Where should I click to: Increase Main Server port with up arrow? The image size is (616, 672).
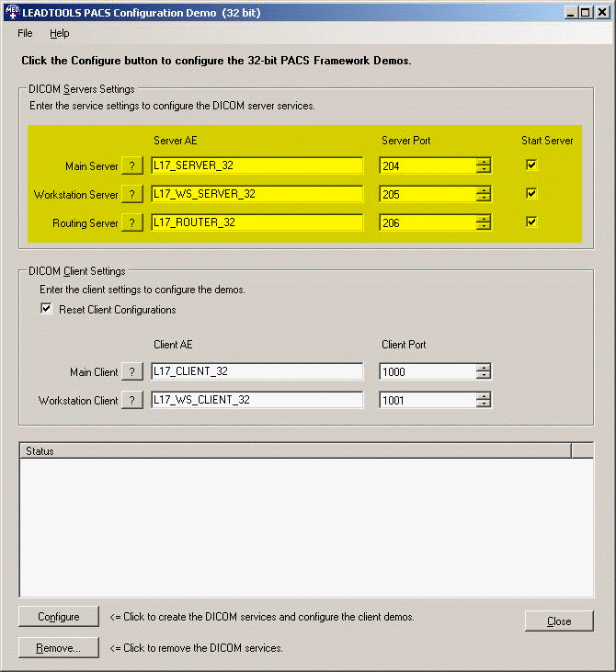484,162
